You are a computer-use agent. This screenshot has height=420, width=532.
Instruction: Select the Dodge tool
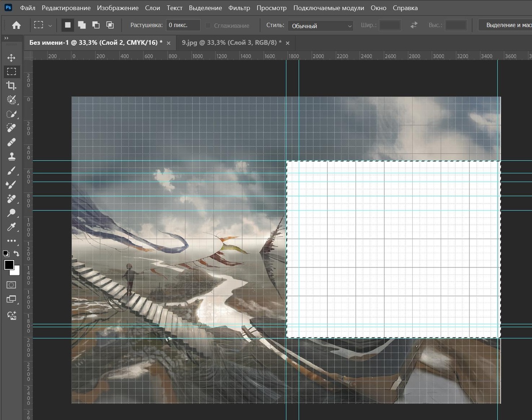coord(12,213)
